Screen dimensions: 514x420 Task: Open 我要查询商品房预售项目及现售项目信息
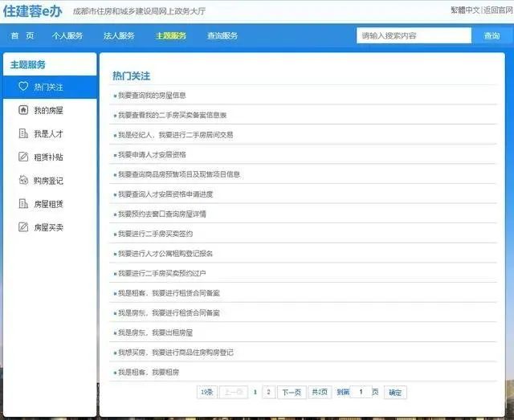tap(179, 174)
